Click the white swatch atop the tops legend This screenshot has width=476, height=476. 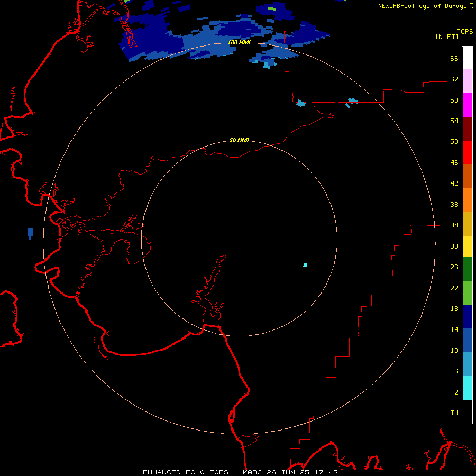pyautogui.click(x=467, y=58)
